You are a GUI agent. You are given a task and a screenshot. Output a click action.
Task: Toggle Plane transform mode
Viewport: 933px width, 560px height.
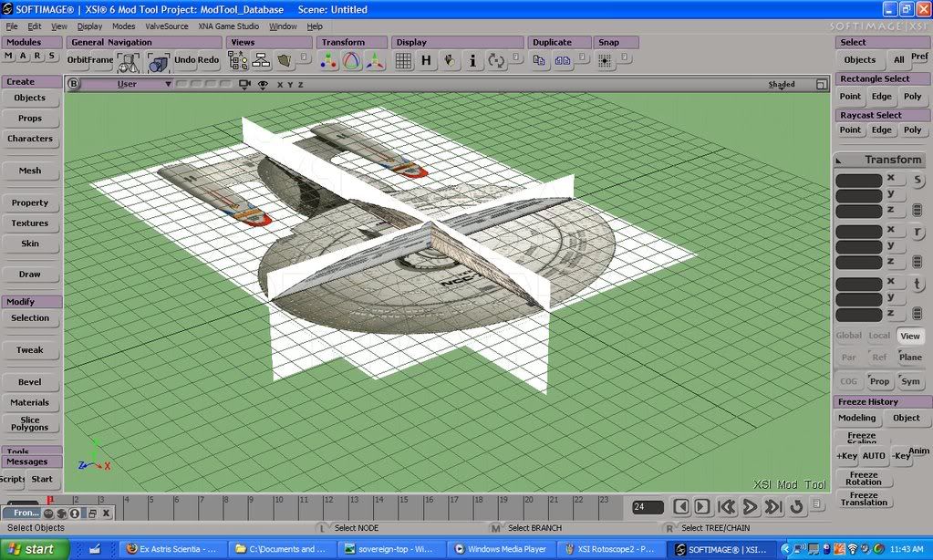[x=910, y=357]
